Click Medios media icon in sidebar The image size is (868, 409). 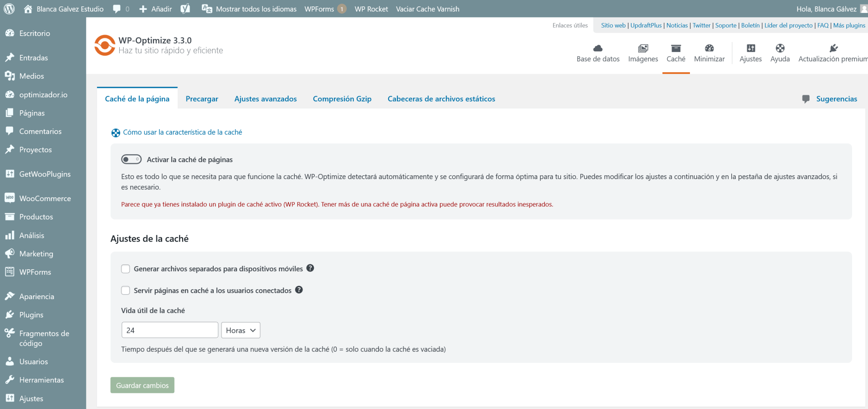[10, 76]
